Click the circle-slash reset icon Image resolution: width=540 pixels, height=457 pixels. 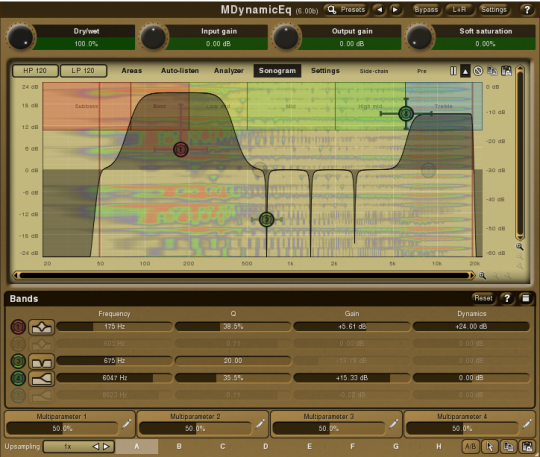[x=478, y=71]
